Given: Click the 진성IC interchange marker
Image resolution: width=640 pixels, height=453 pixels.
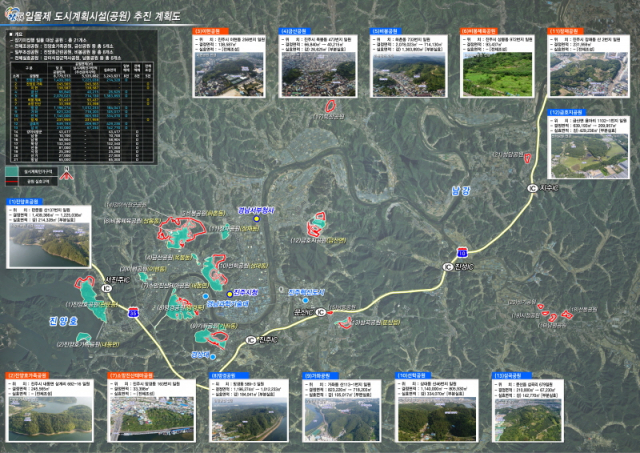Looking at the screenshot, I should tap(448, 267).
